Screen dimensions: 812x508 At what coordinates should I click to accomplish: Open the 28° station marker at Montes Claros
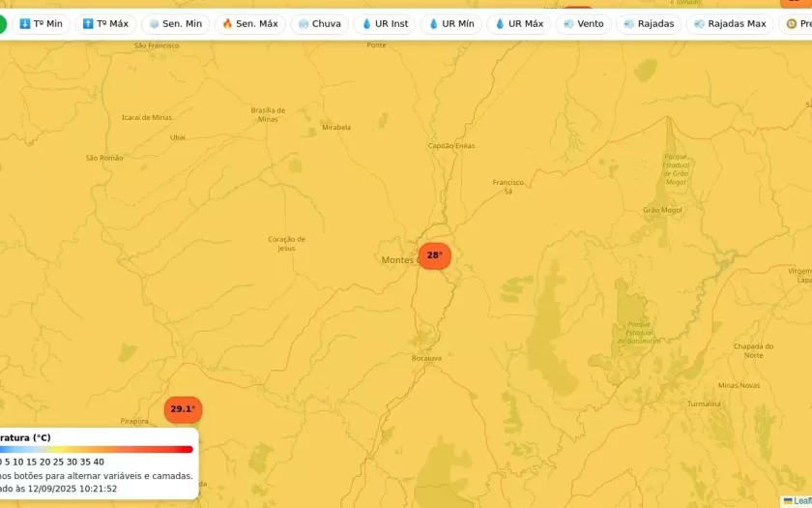pos(434,255)
